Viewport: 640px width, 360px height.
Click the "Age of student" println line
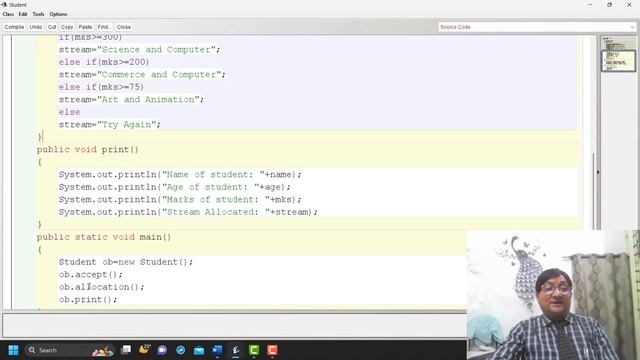click(x=175, y=187)
